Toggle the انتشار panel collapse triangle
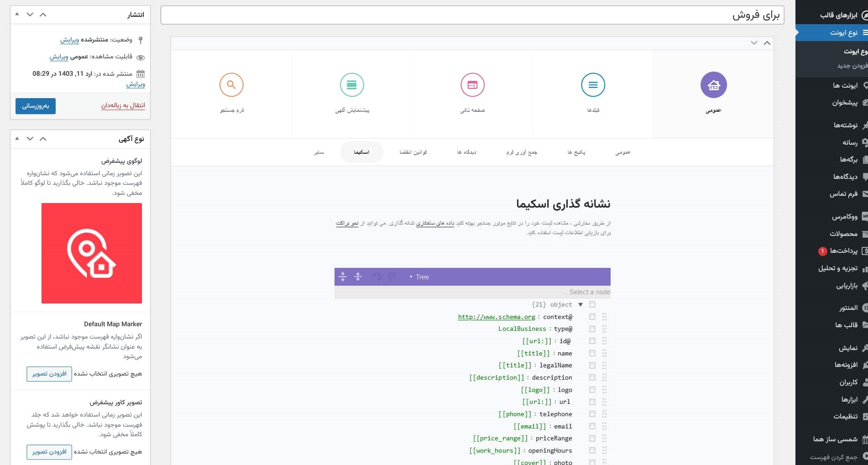Viewport: 868px width, 465px height. 17,14
